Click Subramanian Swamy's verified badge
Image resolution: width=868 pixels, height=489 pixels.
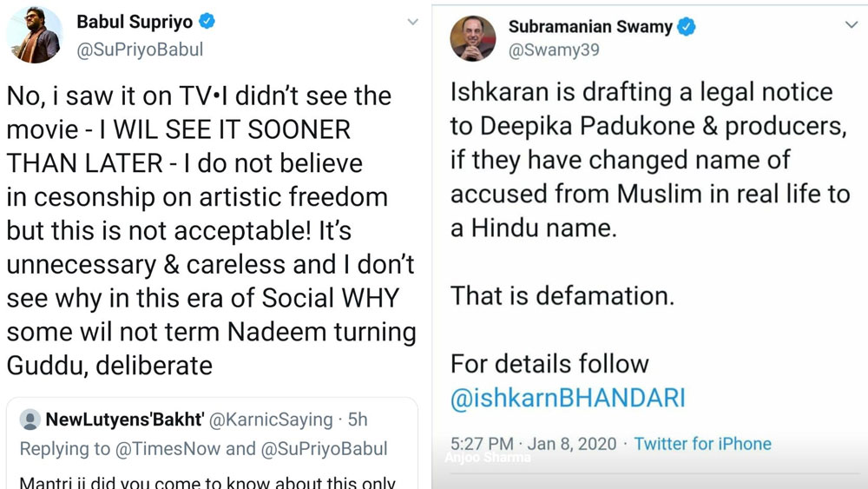(686, 27)
